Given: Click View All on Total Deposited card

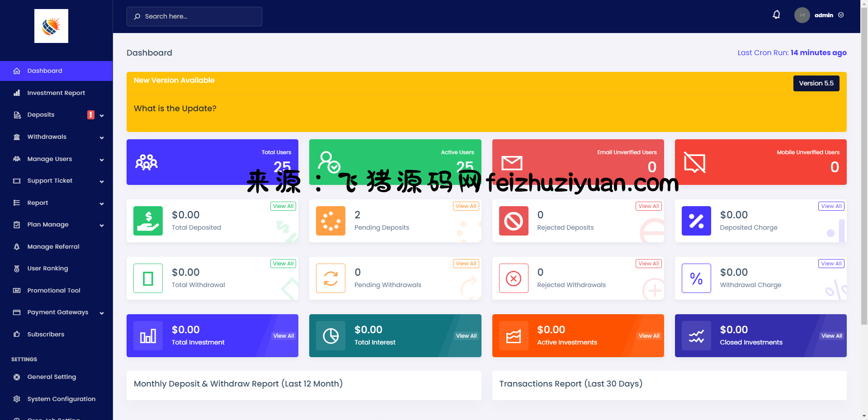Looking at the screenshot, I should [x=283, y=206].
